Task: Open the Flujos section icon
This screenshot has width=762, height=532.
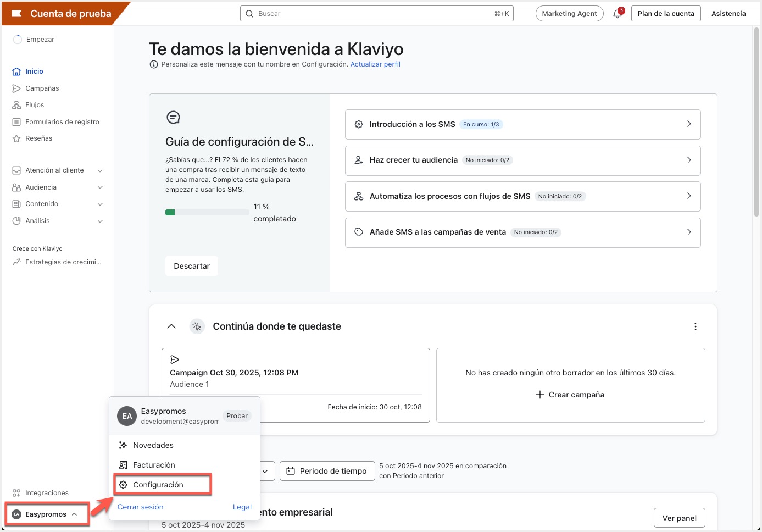Action: (x=16, y=104)
